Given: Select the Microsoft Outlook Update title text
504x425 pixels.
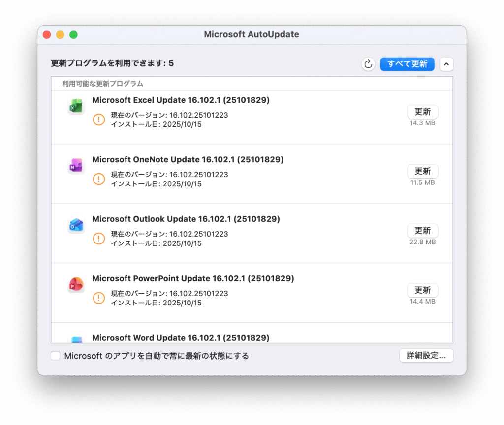Looking at the screenshot, I should [186, 219].
